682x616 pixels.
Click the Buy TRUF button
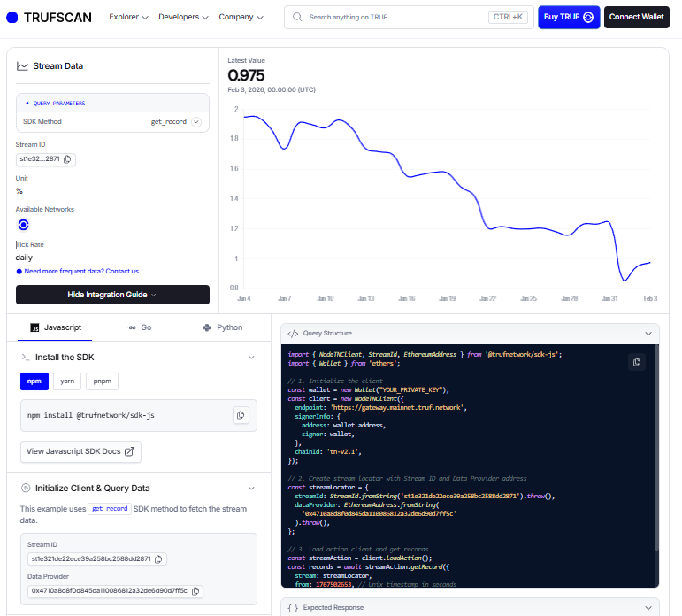click(x=569, y=17)
